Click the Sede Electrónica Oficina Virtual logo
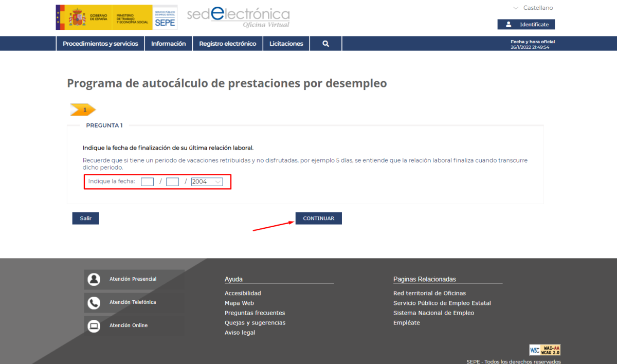This screenshot has height=364, width=617. click(238, 17)
